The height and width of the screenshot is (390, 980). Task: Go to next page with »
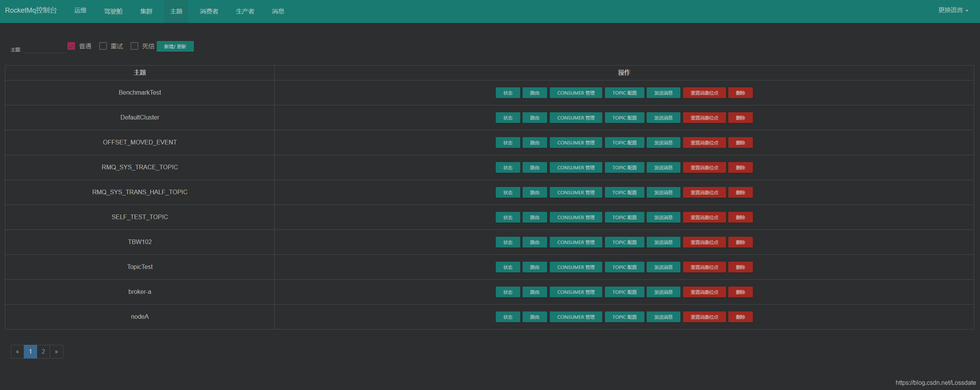point(56,352)
